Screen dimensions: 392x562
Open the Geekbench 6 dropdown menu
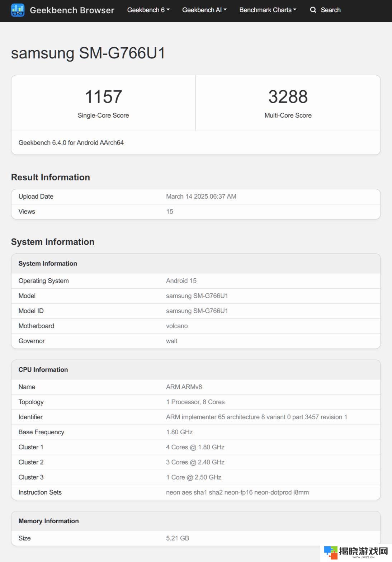[x=148, y=10]
